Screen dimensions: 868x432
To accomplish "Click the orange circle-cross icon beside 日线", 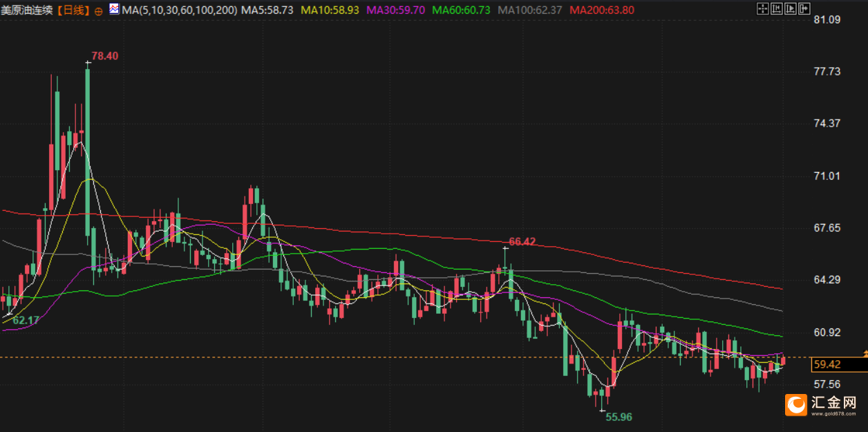I will tap(97, 10).
